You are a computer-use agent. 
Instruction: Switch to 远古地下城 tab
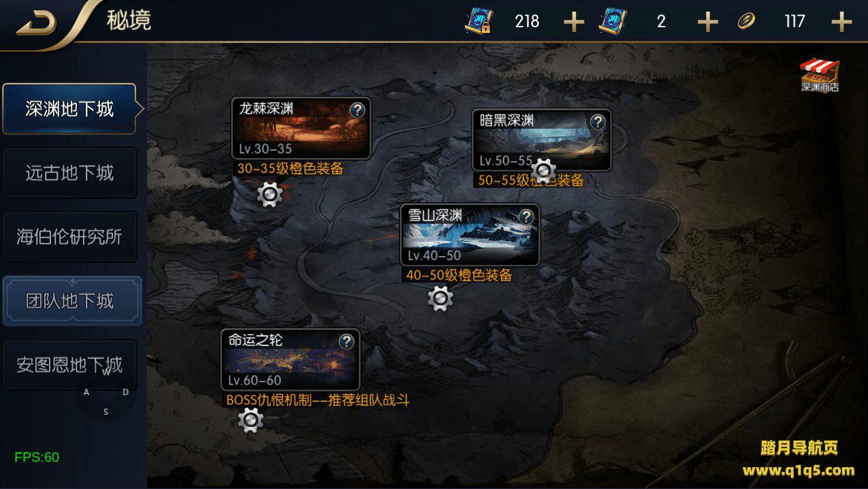click(x=69, y=173)
